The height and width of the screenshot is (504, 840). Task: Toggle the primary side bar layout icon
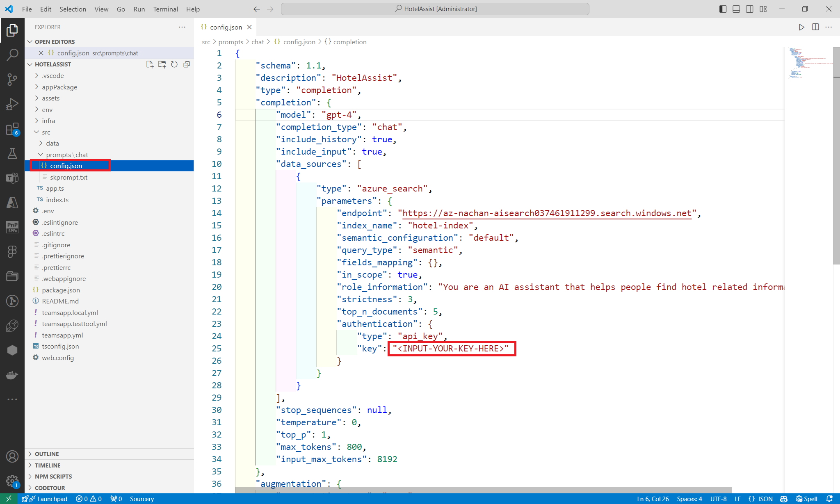click(723, 9)
